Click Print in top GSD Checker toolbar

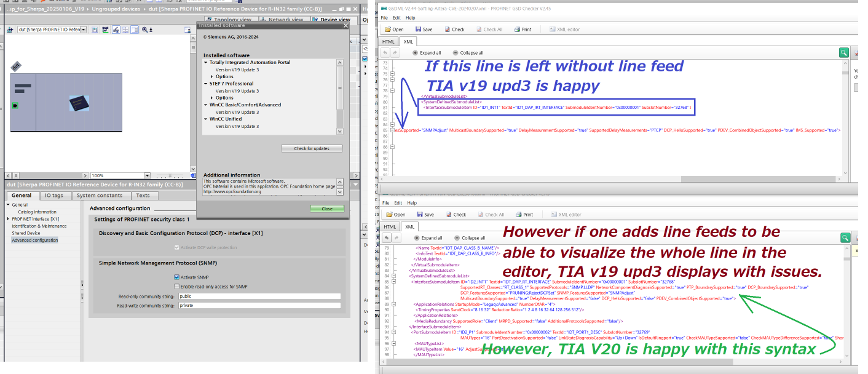coord(523,30)
